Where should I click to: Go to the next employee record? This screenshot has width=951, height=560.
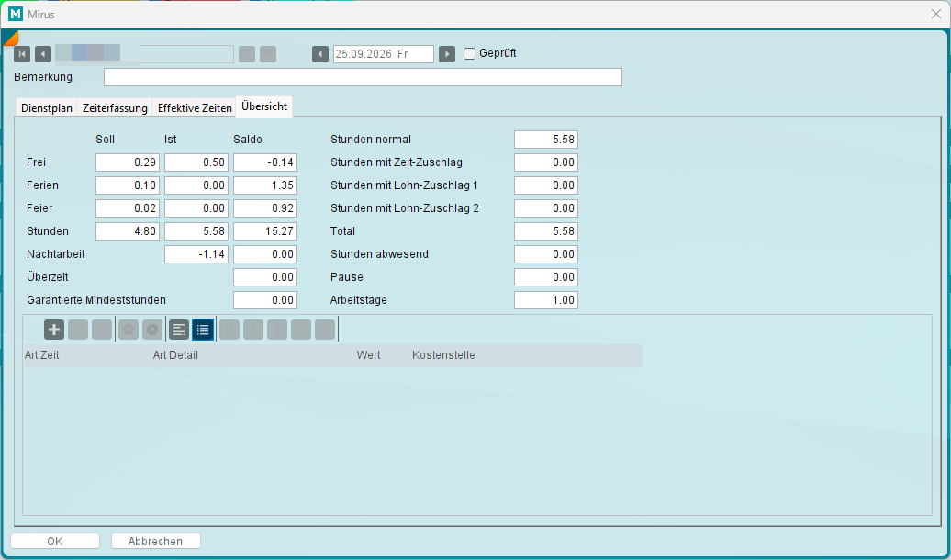tap(247, 54)
